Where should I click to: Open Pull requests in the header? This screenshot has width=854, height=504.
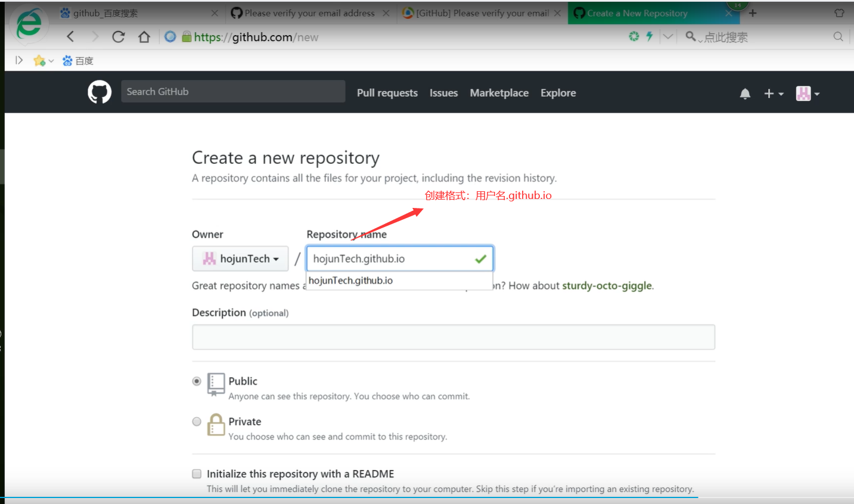387,93
